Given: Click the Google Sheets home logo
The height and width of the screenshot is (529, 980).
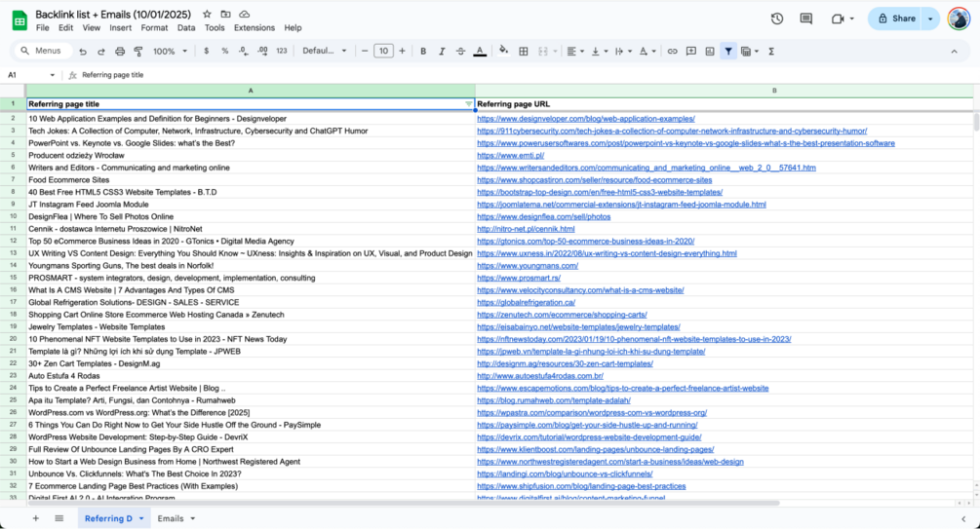Looking at the screenshot, I should point(20,20).
